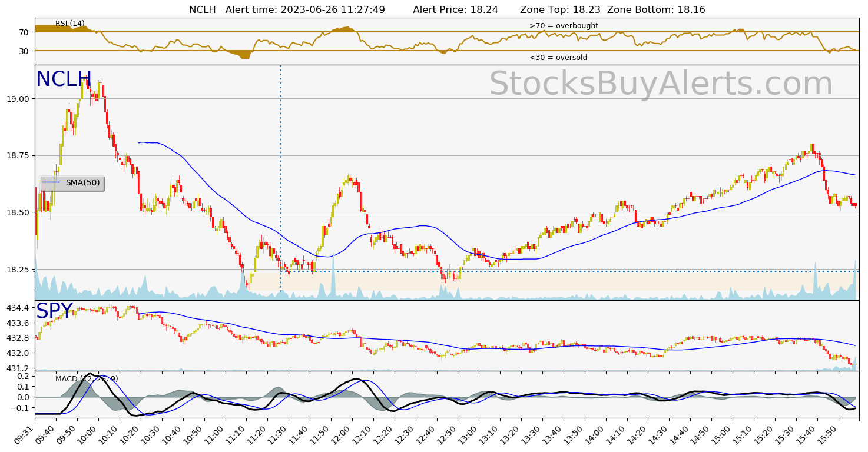Click the SMA(50) legend box
This screenshot has height=452, width=868.
pos(72,183)
